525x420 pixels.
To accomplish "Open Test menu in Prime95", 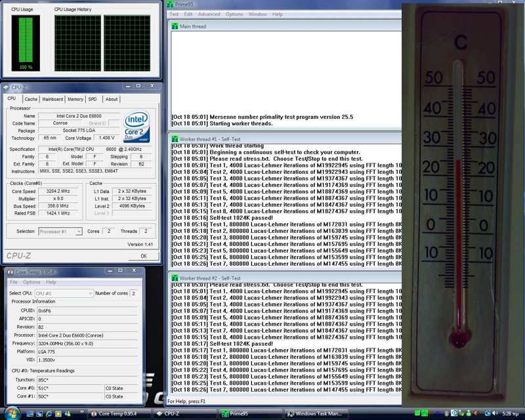I will (x=174, y=14).
